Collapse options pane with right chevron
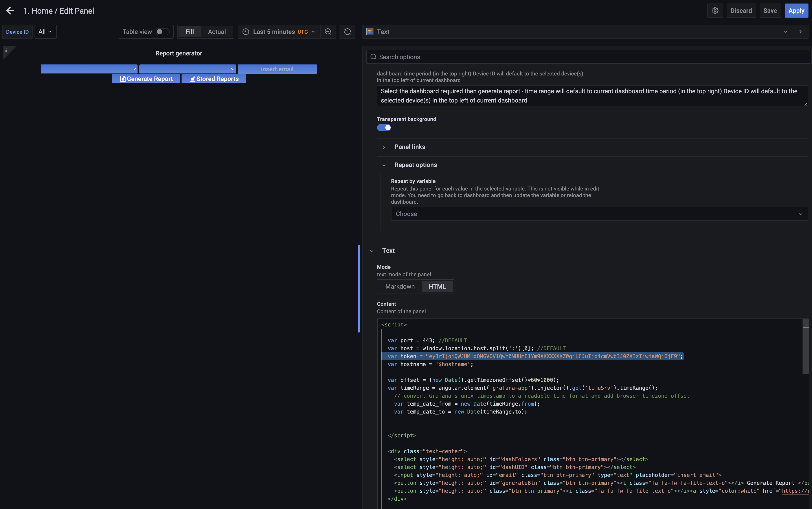The width and height of the screenshot is (812, 509). coord(801,32)
